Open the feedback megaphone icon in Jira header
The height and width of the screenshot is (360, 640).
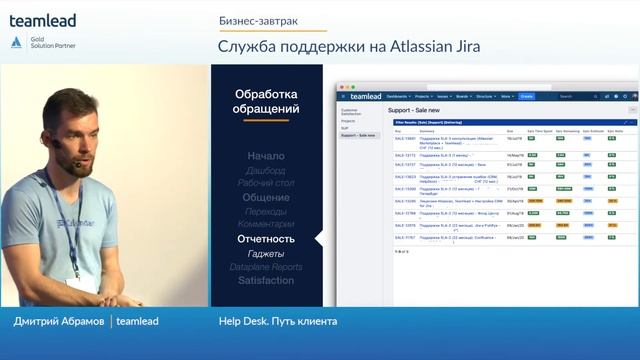607,96
